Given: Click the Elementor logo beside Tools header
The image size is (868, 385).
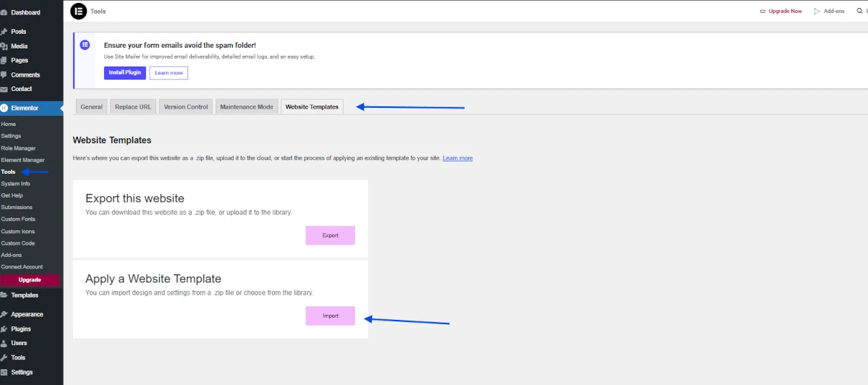Looking at the screenshot, I should (78, 12).
